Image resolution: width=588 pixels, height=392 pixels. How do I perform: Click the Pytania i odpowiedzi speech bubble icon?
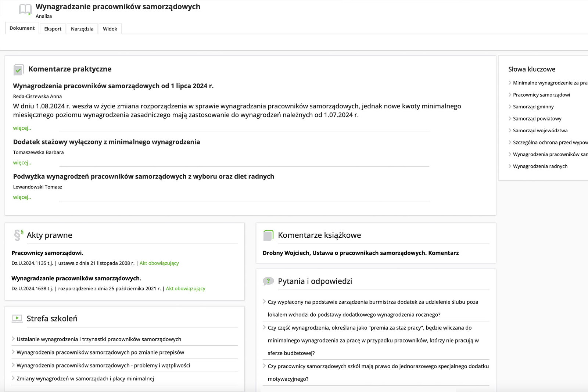(x=268, y=281)
